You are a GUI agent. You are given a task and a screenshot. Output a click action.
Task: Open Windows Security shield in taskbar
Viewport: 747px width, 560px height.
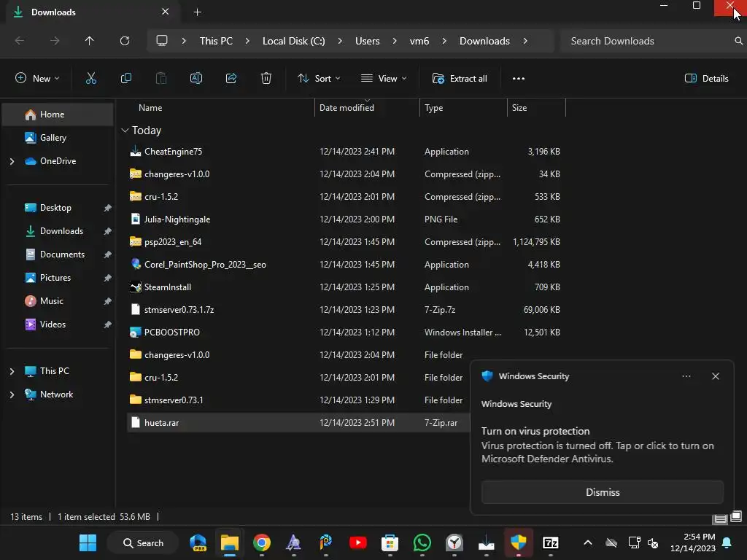click(519, 542)
